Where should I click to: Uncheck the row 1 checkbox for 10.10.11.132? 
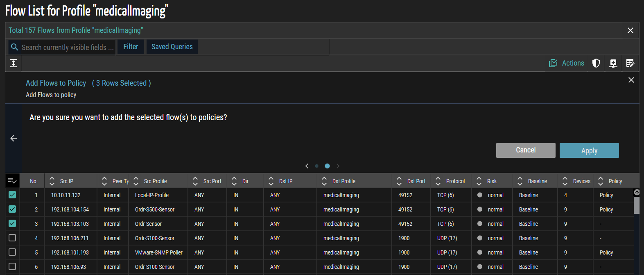12,195
